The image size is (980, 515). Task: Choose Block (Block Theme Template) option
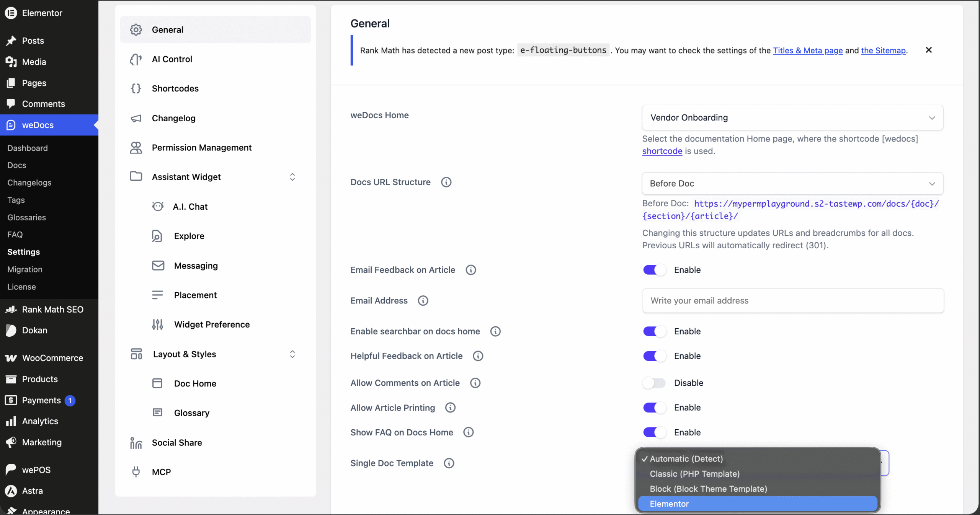758,489
